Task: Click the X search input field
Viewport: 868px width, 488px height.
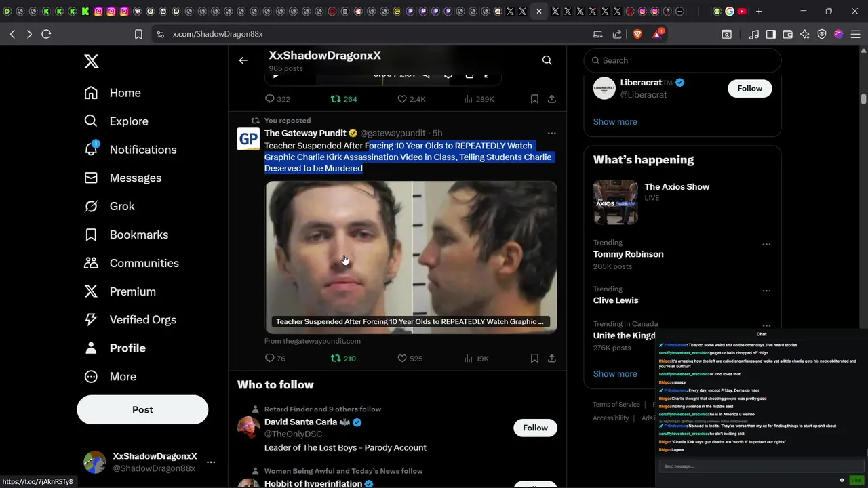Action: click(682, 60)
